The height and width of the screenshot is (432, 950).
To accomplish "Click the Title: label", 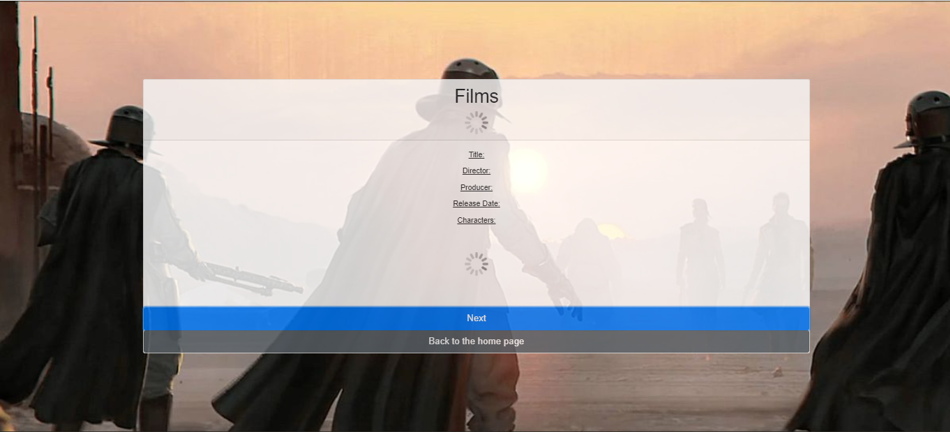I will click(476, 155).
